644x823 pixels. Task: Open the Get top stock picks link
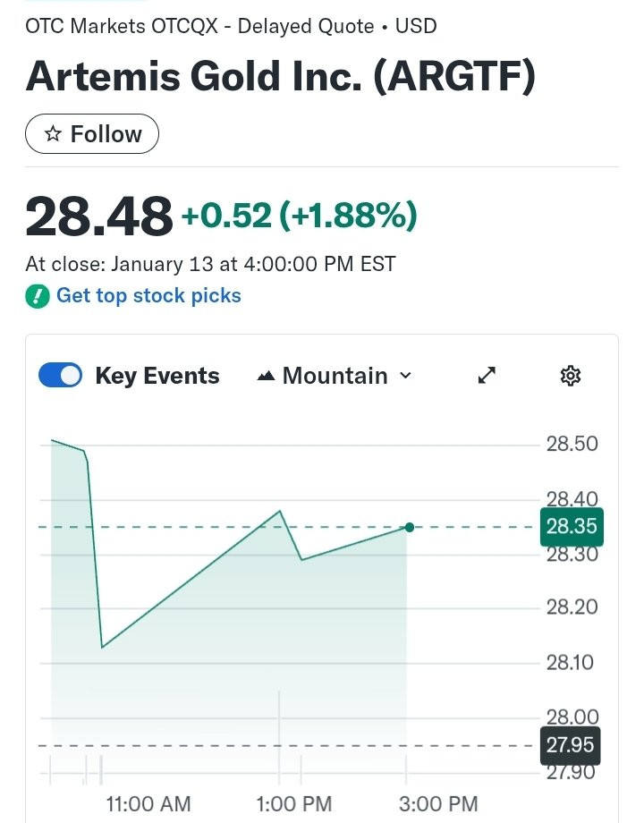(x=148, y=295)
